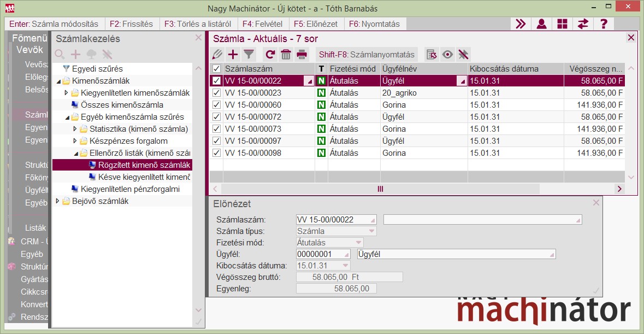Click F3: Törlés a listáról command

pyautogui.click(x=198, y=24)
